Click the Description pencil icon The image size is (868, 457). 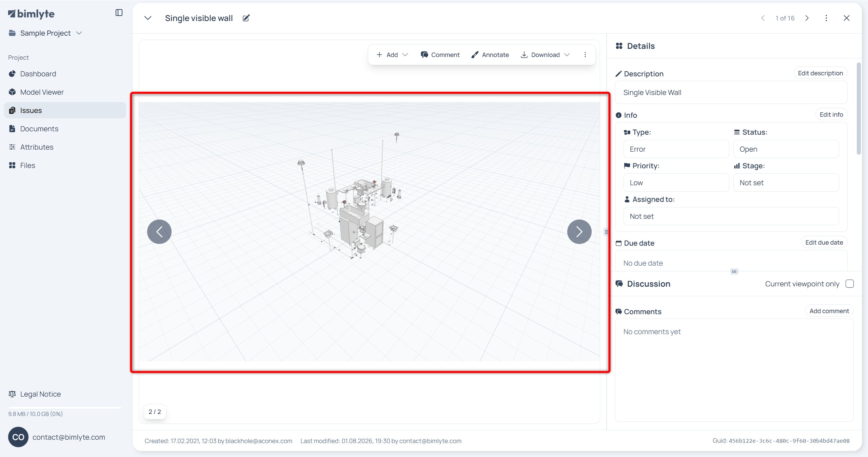(618, 74)
